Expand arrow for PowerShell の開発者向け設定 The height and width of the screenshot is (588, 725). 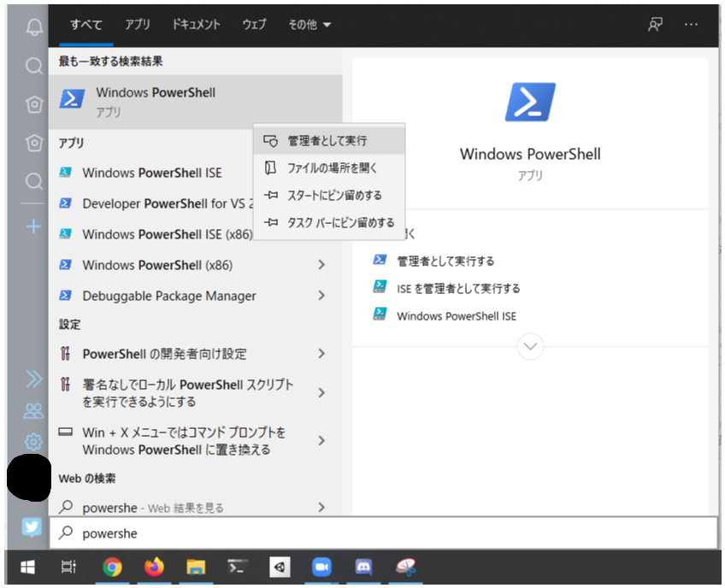[x=321, y=354]
